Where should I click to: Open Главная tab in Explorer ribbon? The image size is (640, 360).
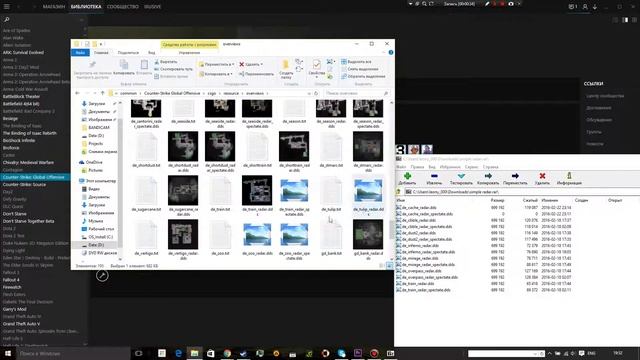tap(101, 53)
